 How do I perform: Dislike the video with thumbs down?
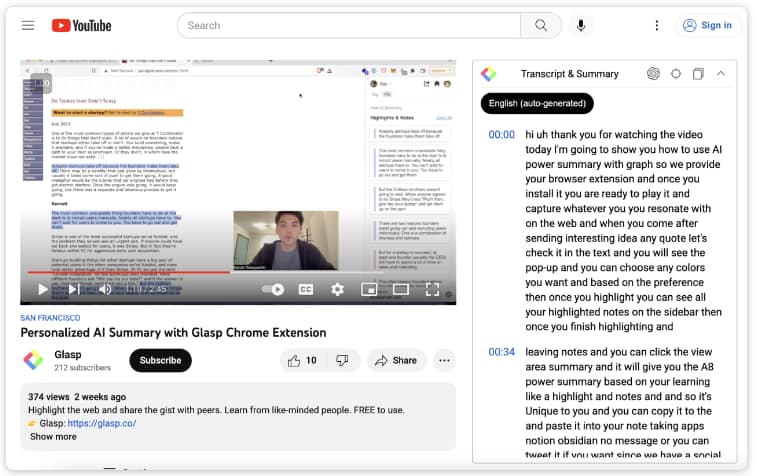(342, 360)
